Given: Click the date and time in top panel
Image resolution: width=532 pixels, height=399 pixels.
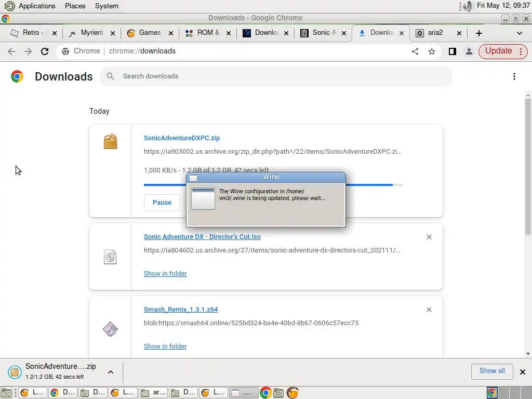Looking at the screenshot, I should click(503, 6).
